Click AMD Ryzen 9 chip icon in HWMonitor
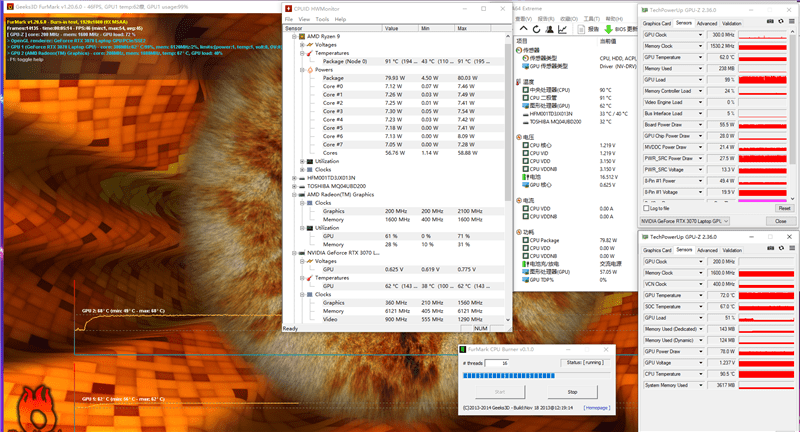Image resolution: width=800 pixels, height=432 pixels. pos(302,36)
